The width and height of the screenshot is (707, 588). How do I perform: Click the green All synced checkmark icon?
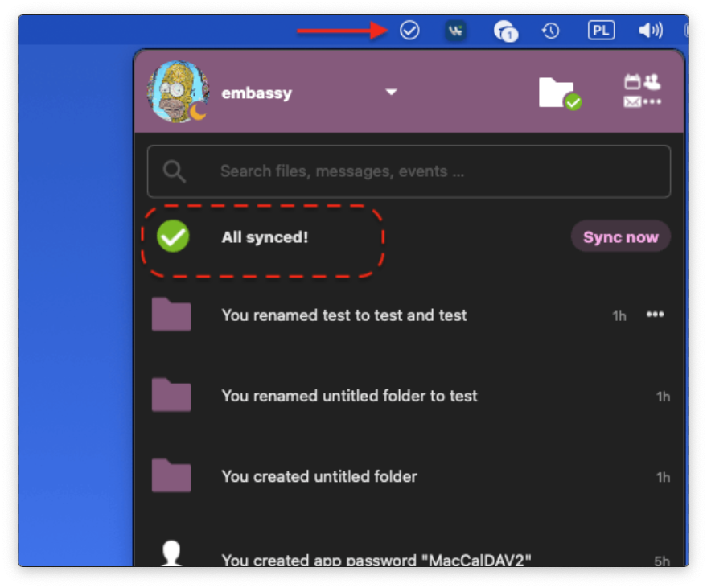(173, 237)
